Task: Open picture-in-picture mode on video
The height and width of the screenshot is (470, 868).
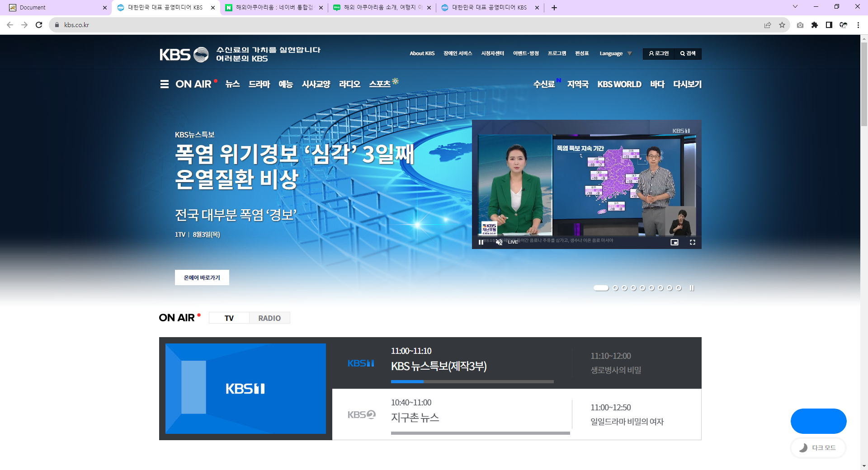Action: (675, 242)
